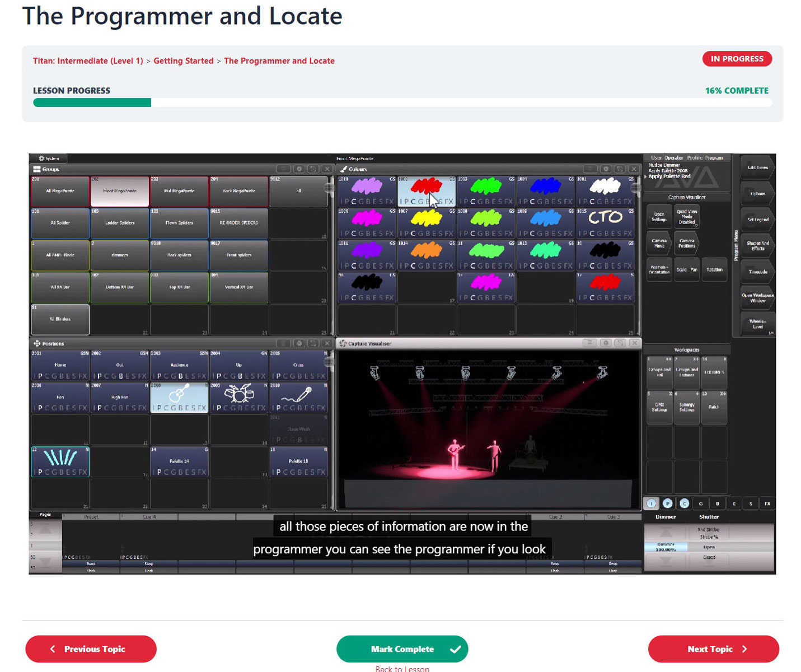
Task: Open Colours window settings gear icon
Action: (606, 169)
